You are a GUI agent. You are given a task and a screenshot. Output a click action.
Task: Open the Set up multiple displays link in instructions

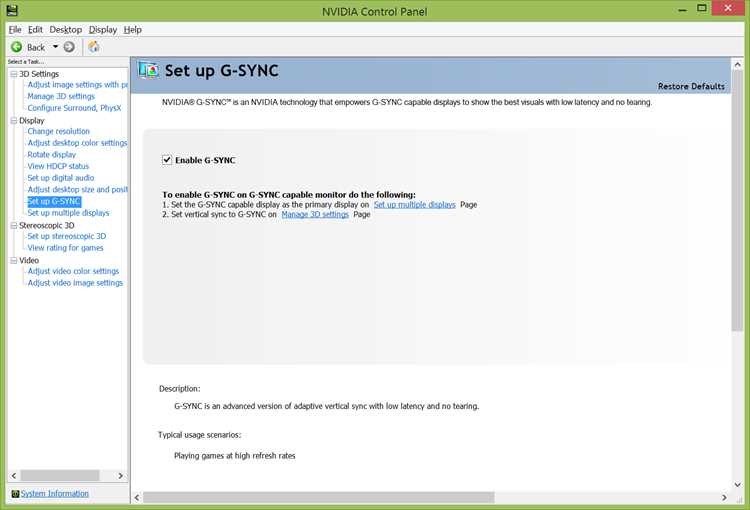414,205
